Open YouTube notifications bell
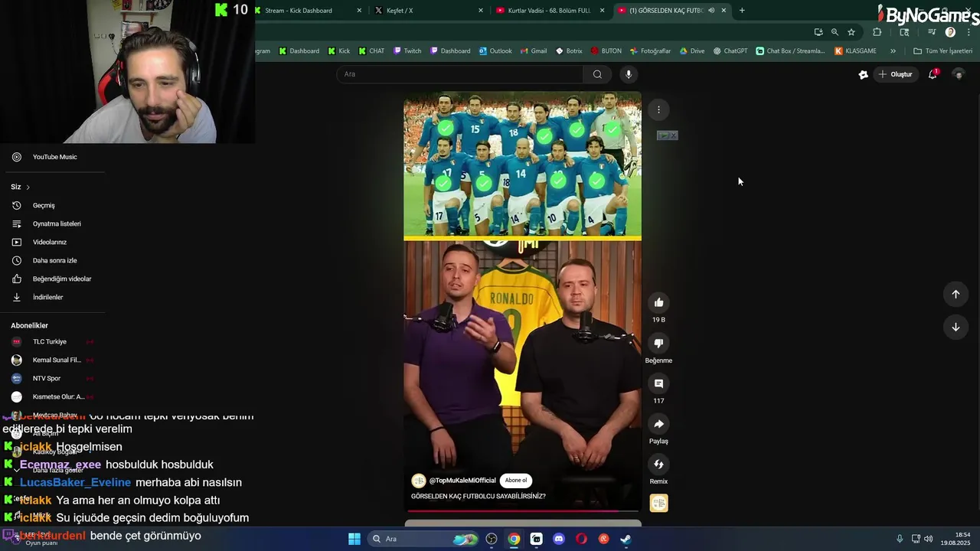 tap(933, 74)
